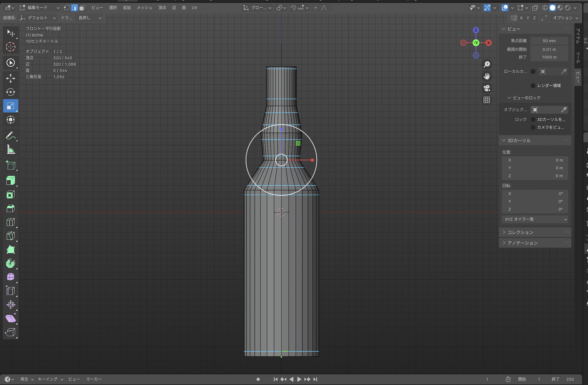
Task: Select the Rotate tool
Action: 11,92
